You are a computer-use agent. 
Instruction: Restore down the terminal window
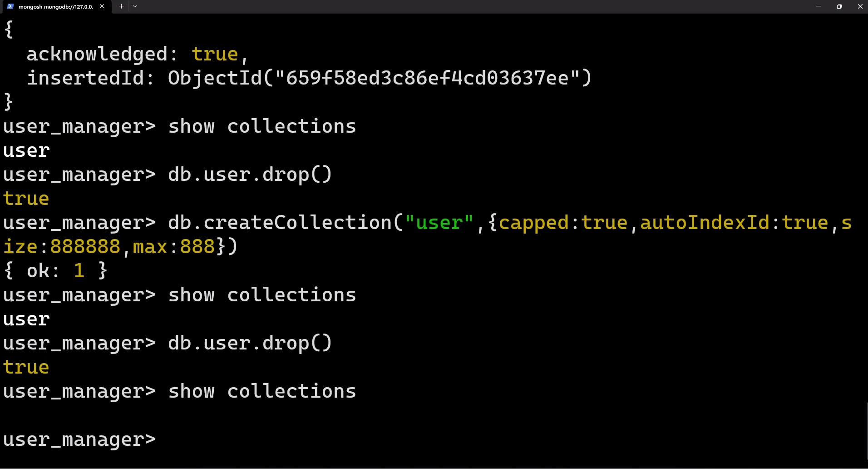pyautogui.click(x=839, y=6)
